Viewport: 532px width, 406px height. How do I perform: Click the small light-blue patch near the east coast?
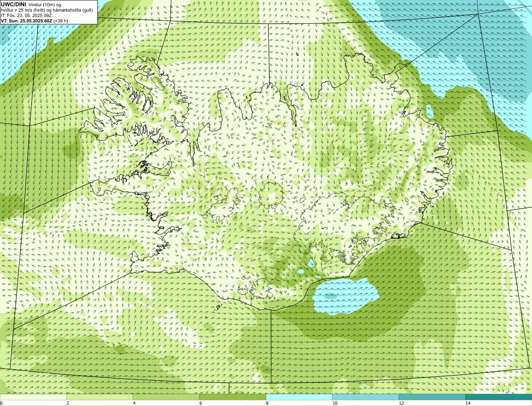point(430,111)
